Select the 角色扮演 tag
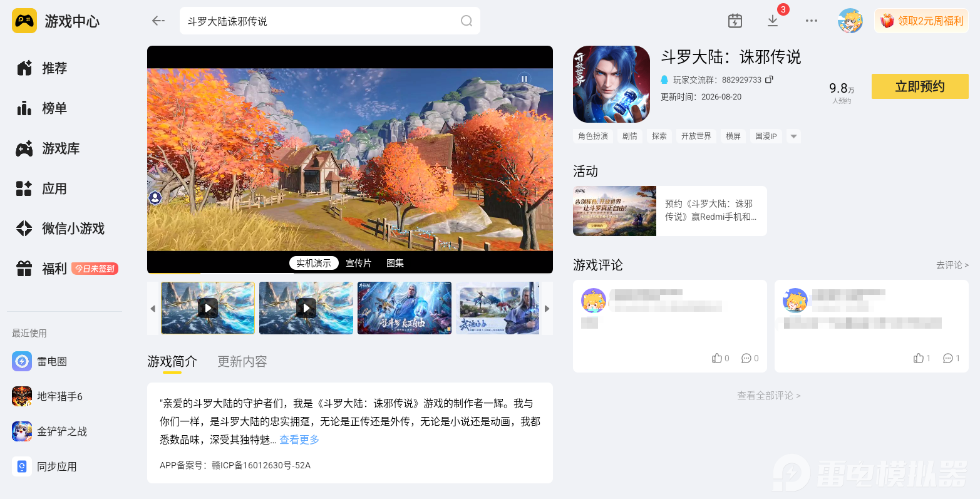The width and height of the screenshot is (980, 499). (x=593, y=136)
